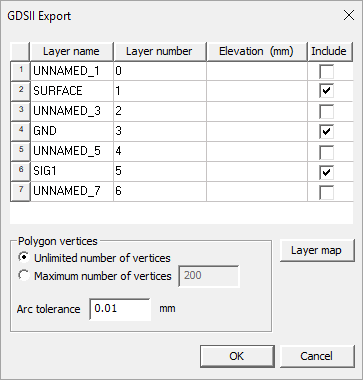Enable Include checkbox for UNNAMED_1 layer
This screenshot has width=363, height=380.
click(x=326, y=71)
